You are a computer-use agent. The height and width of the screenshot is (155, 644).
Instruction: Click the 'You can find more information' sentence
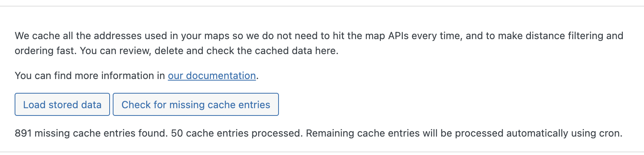click(x=137, y=76)
